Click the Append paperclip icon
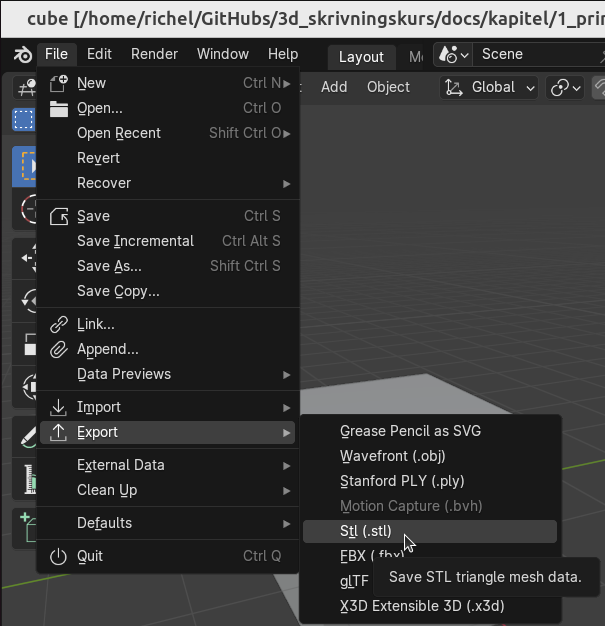The width and height of the screenshot is (605, 626). click(x=59, y=350)
